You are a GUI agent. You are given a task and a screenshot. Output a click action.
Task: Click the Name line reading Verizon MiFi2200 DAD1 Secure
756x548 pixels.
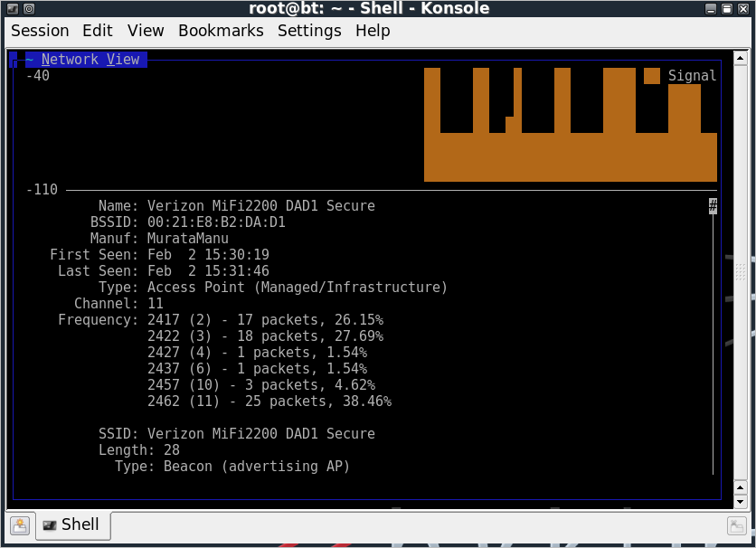(x=237, y=206)
